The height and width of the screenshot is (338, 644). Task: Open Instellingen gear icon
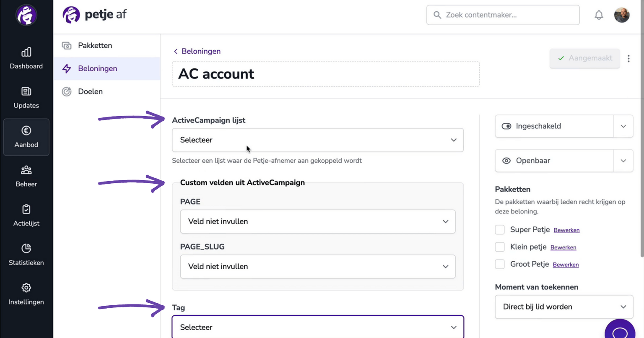[26, 288]
